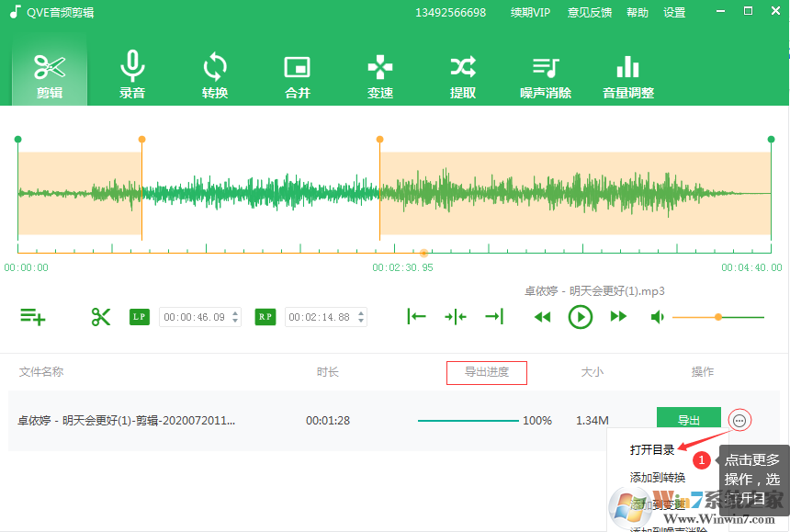The width and height of the screenshot is (790, 532).
Task: Click the scissors cut icon near the time fields
Action: click(x=100, y=316)
